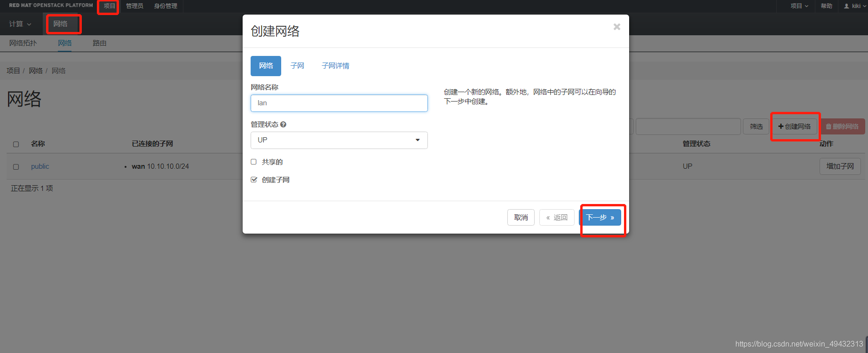The width and height of the screenshot is (868, 353).
Task: Click the 管理状态 column header in the table
Action: pyautogui.click(x=696, y=144)
